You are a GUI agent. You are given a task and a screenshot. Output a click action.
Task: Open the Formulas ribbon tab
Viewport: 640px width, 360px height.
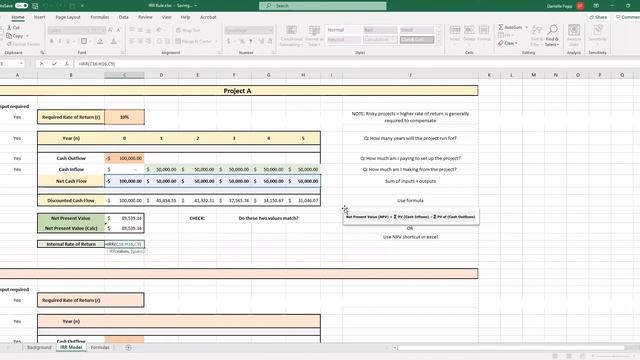click(x=100, y=17)
